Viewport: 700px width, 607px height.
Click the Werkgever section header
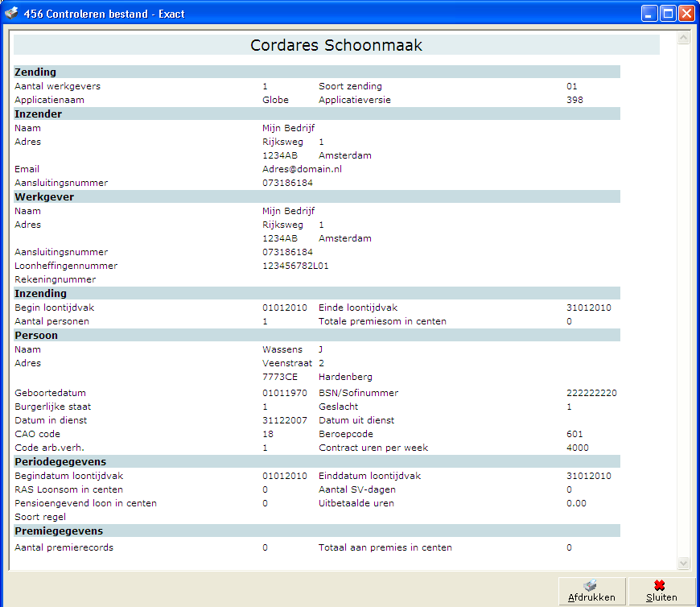[43, 196]
